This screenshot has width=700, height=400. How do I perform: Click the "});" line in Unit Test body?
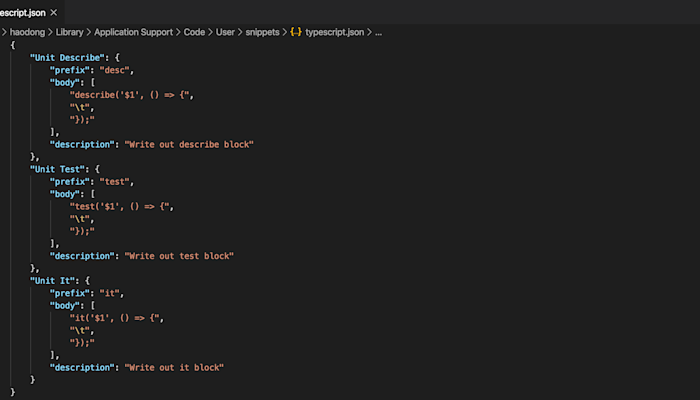(x=82, y=231)
